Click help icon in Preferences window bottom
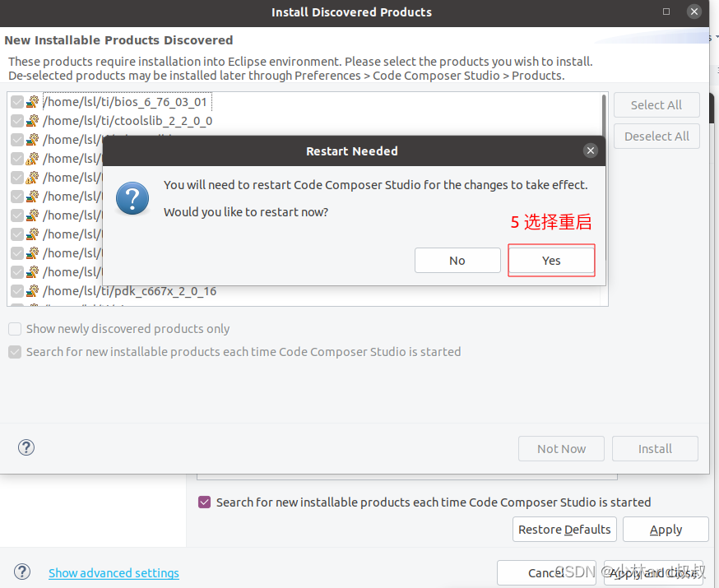Viewport: 719px width, 588px height. click(22, 572)
